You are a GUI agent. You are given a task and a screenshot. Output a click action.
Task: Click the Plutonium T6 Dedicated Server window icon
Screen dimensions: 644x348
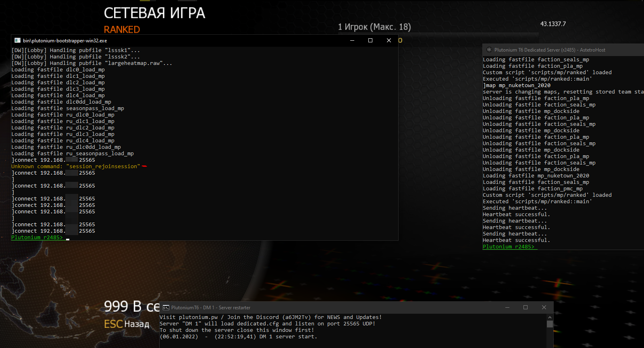pos(489,50)
